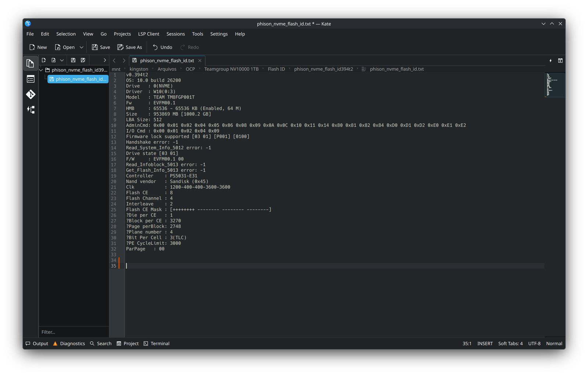Click the sidebar save-document icon

73,60
